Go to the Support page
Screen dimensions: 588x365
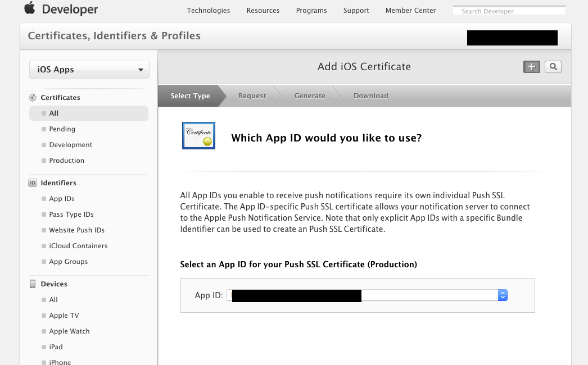[x=356, y=10]
